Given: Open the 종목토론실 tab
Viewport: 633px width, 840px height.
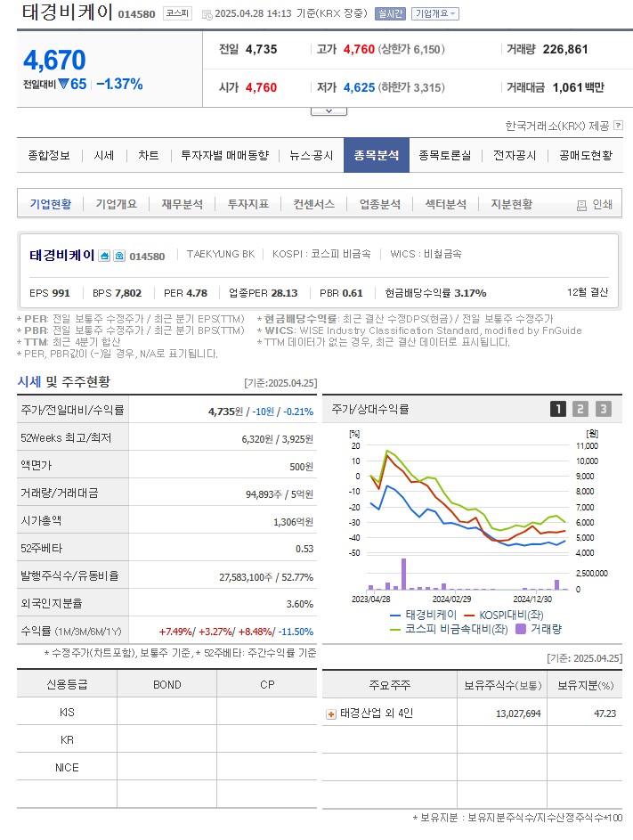Looking at the screenshot, I should (444, 155).
